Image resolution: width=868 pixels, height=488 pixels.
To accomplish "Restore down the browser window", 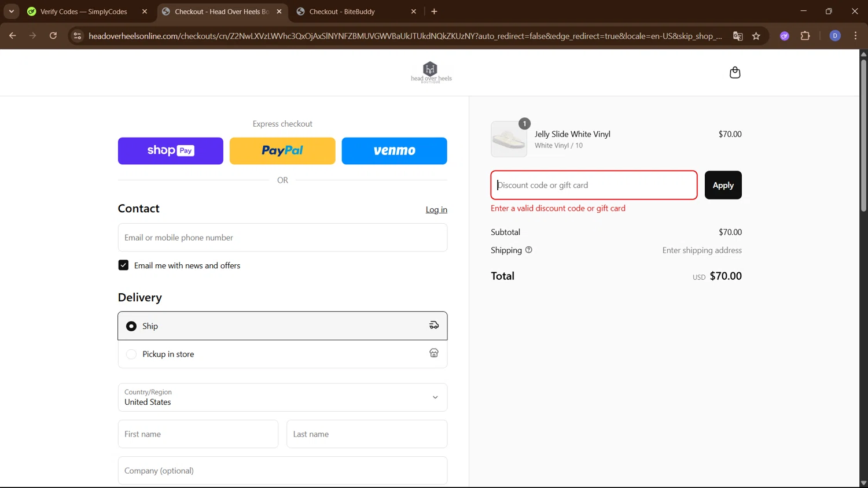I will click(829, 11).
